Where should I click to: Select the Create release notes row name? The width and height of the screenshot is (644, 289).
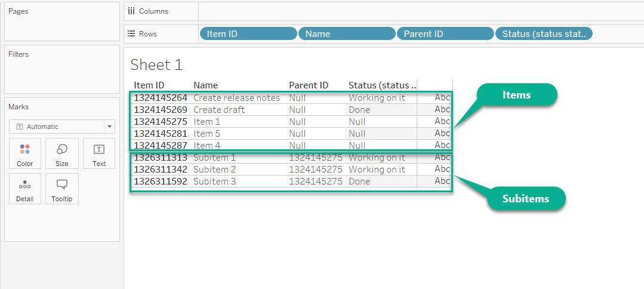coord(236,98)
